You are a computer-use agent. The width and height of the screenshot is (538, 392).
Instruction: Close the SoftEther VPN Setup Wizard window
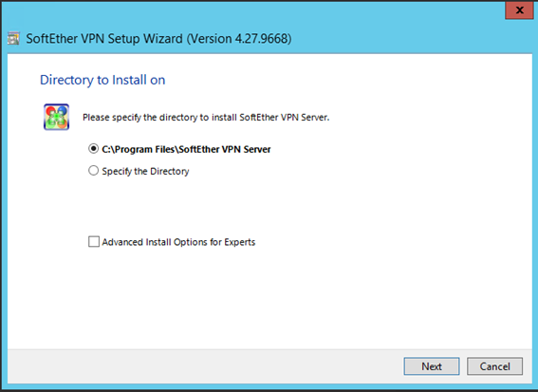519,10
